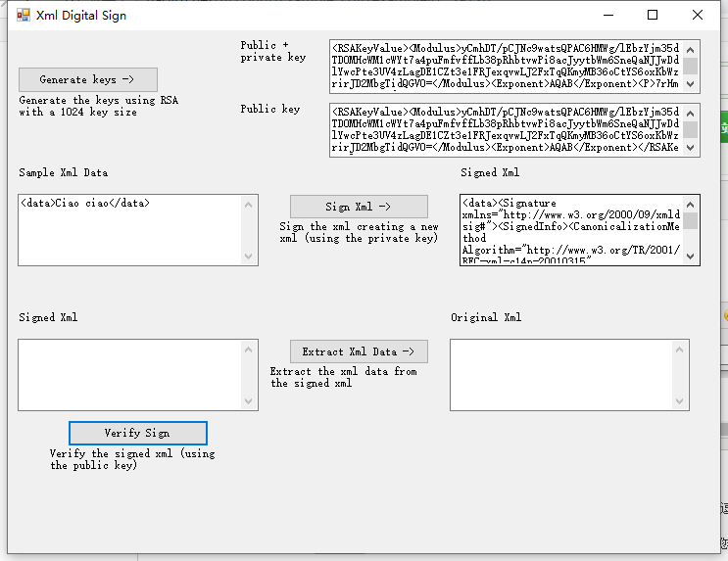Maximize the Xml Digital Sign window
Screen dimensions: 728x561
[653, 16]
